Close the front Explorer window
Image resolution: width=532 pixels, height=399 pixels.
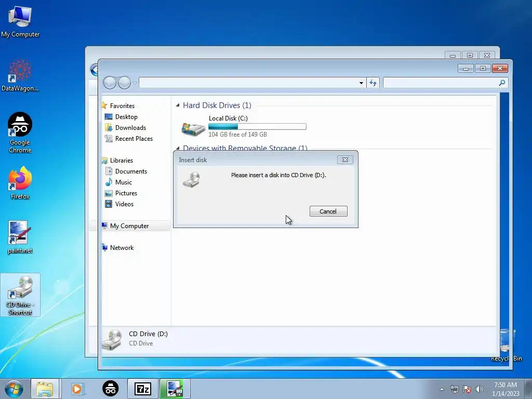coord(500,69)
